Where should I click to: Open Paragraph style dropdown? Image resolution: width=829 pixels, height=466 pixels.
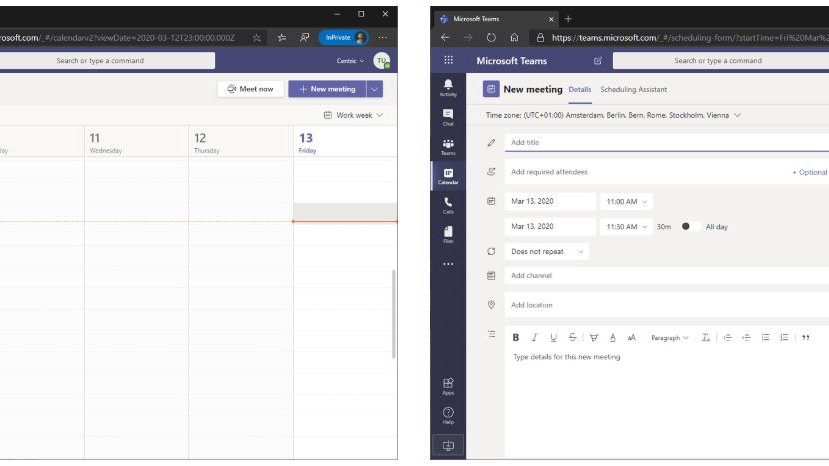669,337
